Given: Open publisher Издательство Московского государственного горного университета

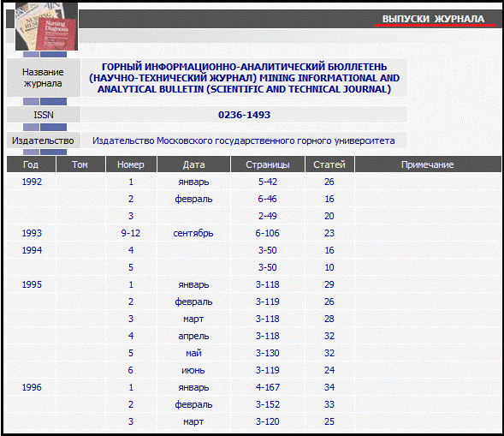Looking at the screenshot, I should [x=244, y=140].
